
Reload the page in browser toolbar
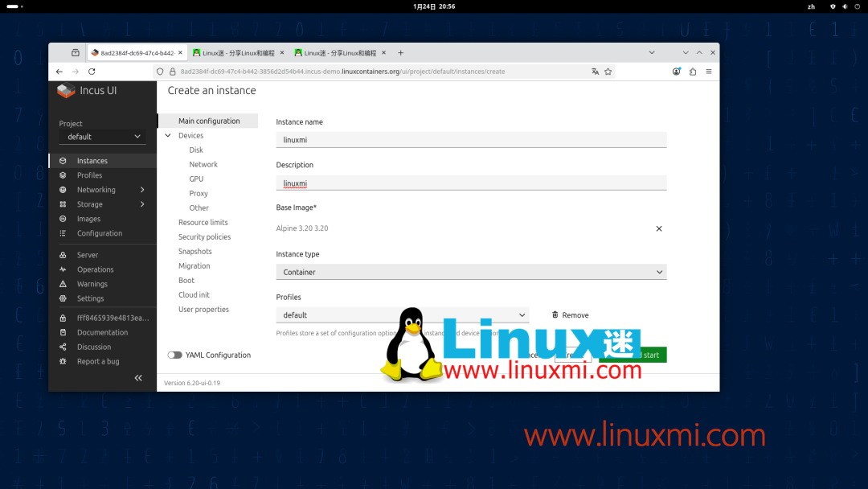point(92,72)
